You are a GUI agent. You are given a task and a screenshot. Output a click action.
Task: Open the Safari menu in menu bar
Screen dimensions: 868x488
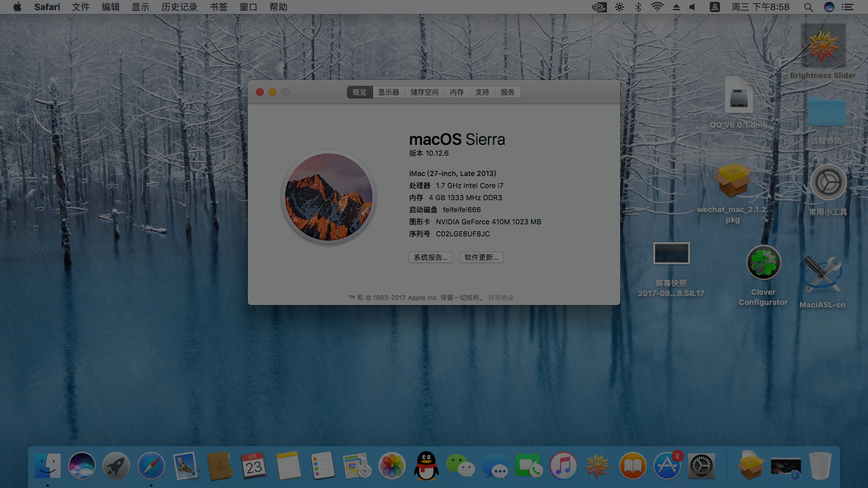tap(47, 7)
